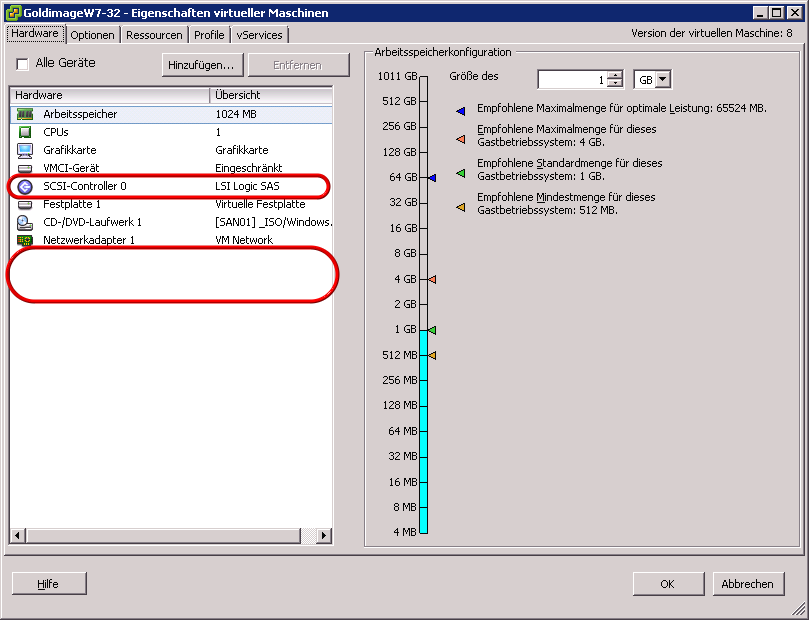Click the Grafikkarte monitor icon
Image resolution: width=809 pixels, height=620 pixels.
click(x=25, y=150)
